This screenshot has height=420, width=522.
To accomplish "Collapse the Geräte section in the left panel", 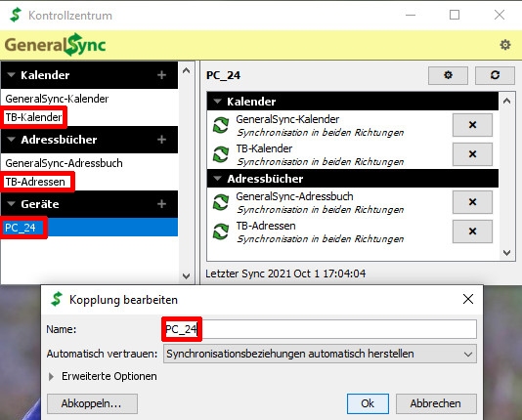I will pos(12,204).
